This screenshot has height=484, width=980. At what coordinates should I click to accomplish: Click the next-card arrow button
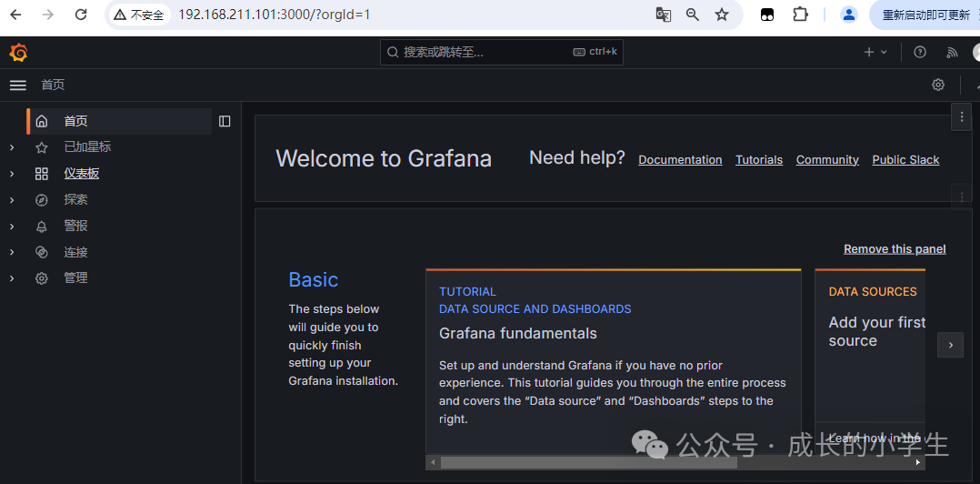(950, 345)
